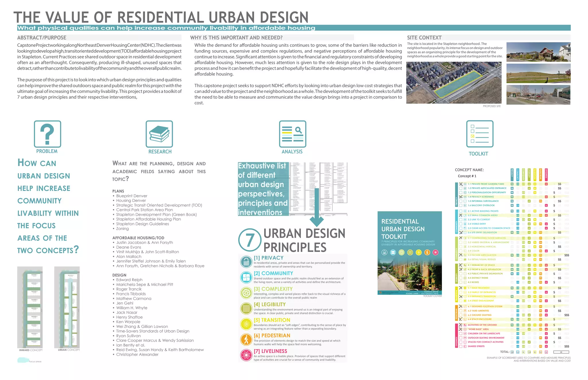Click the ANALYSIS magnifier document icon

(293, 134)
